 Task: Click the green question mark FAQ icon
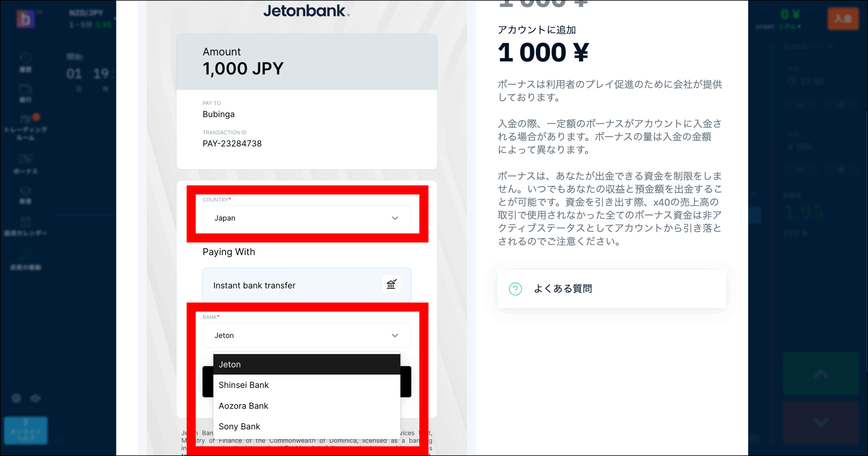coord(515,289)
